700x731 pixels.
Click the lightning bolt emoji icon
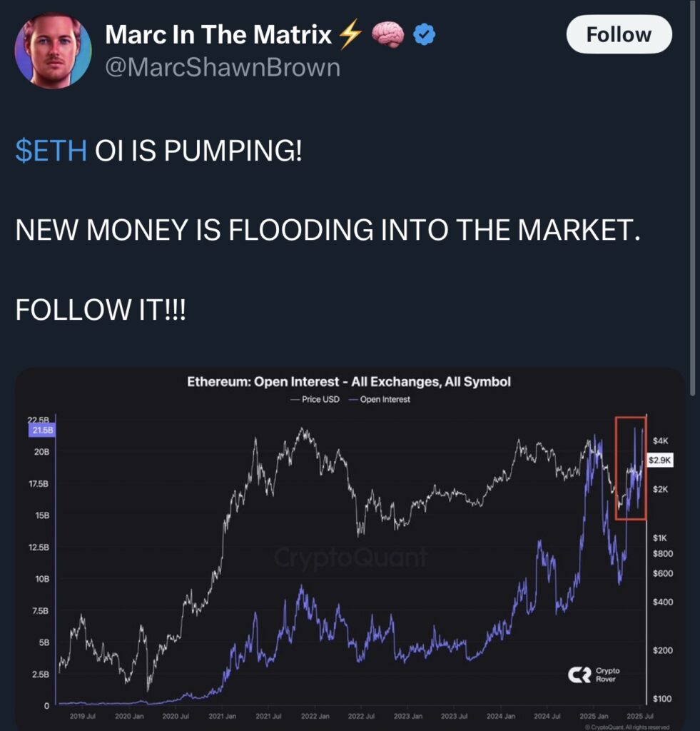point(350,34)
